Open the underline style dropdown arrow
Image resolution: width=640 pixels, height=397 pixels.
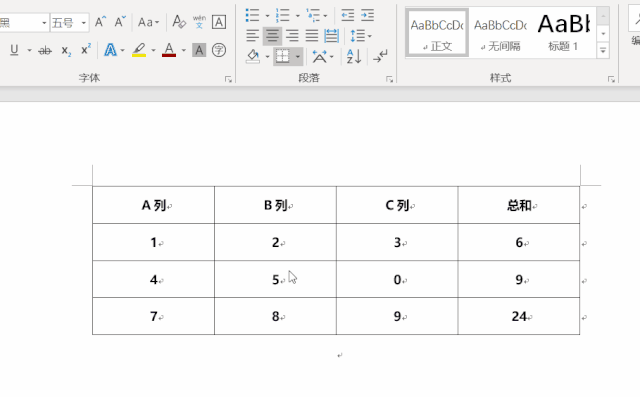29,51
